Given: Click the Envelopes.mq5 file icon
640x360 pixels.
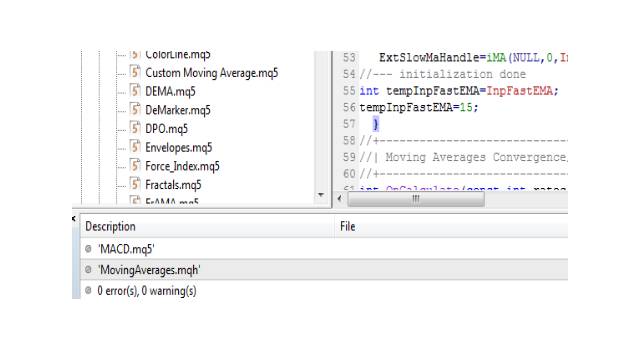Looking at the screenshot, I should tap(135, 147).
